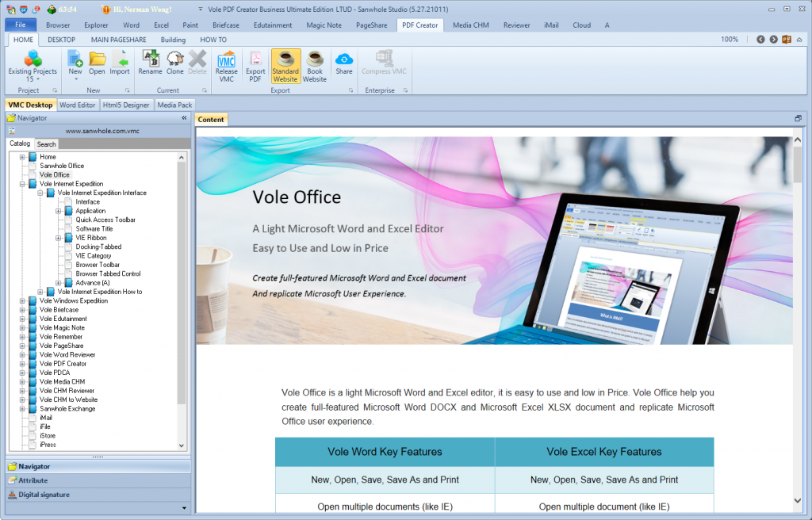This screenshot has height=520, width=812.
Task: Select the Standard Website export option
Action: (x=285, y=67)
